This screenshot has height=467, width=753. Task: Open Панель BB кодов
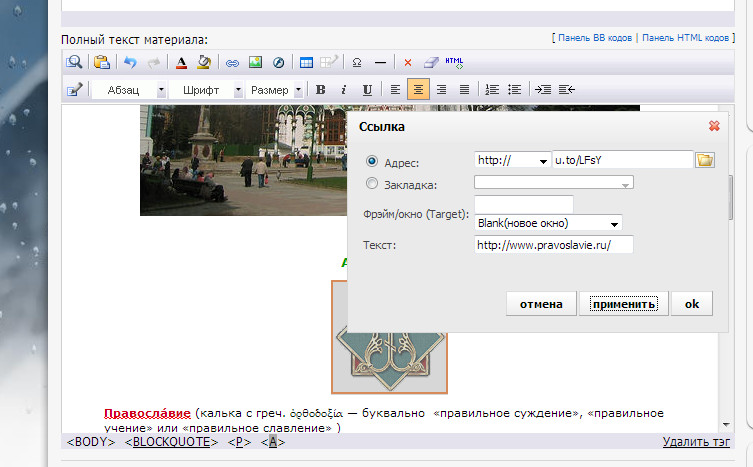(x=594, y=38)
